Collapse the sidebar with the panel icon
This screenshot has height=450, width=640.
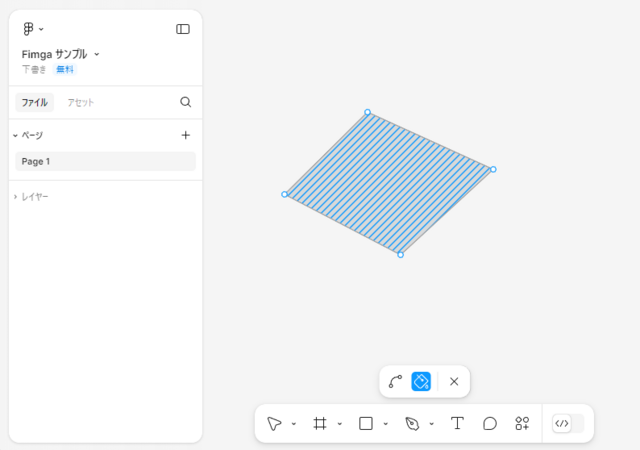pyautogui.click(x=183, y=29)
